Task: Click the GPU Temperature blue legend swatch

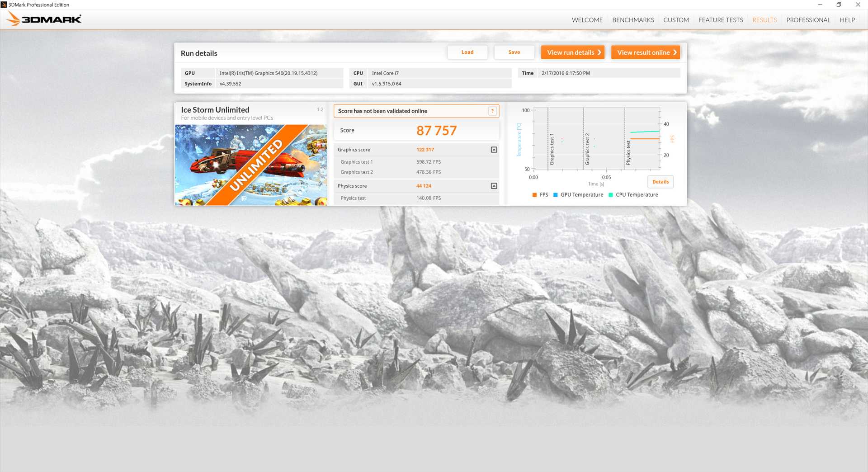Action: click(556, 195)
